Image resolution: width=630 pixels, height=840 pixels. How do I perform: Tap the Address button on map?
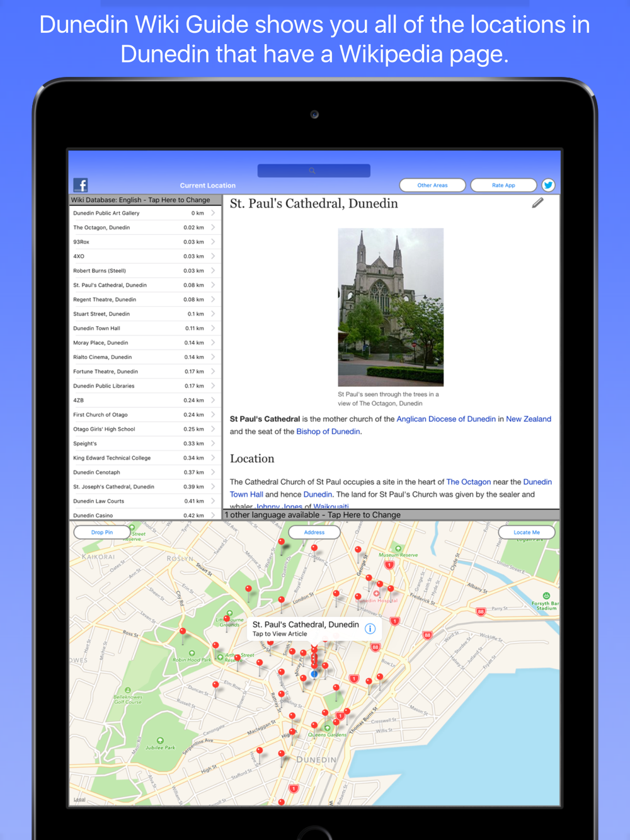click(314, 532)
